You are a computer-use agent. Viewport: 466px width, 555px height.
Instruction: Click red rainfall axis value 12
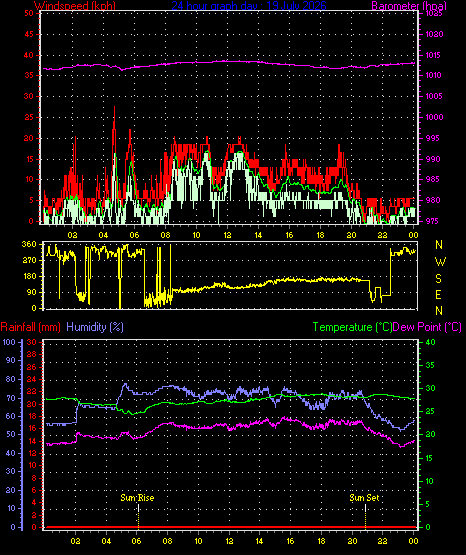pos(32,453)
